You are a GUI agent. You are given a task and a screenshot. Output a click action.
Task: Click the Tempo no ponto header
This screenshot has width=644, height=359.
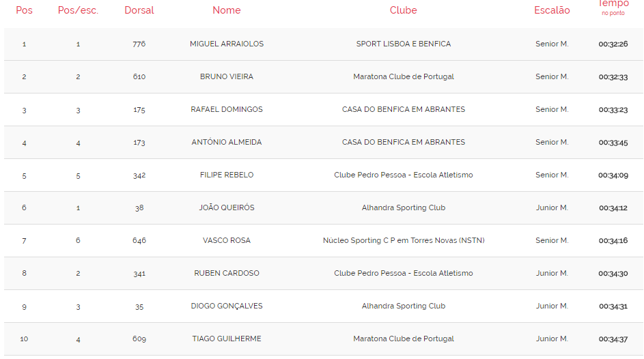pyautogui.click(x=613, y=7)
